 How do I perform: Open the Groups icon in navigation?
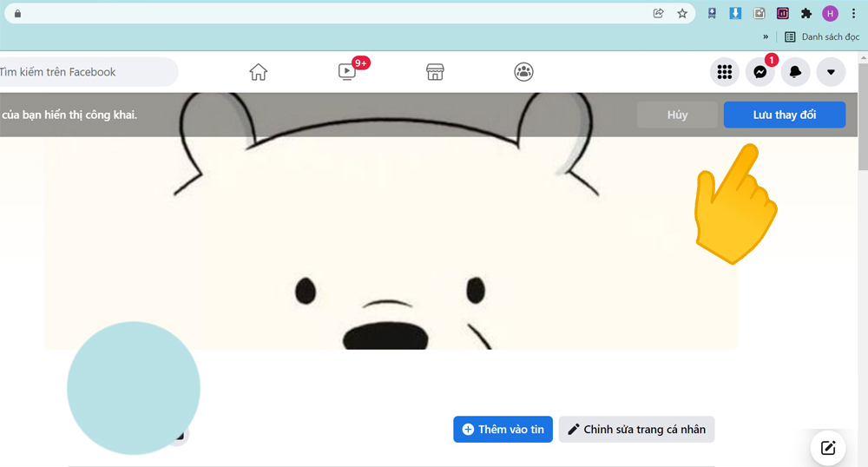point(523,72)
